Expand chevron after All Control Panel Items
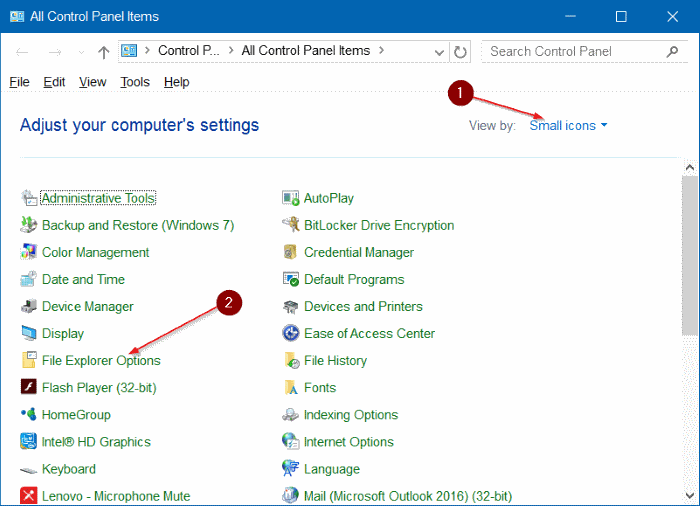700x506 pixels. [381, 50]
